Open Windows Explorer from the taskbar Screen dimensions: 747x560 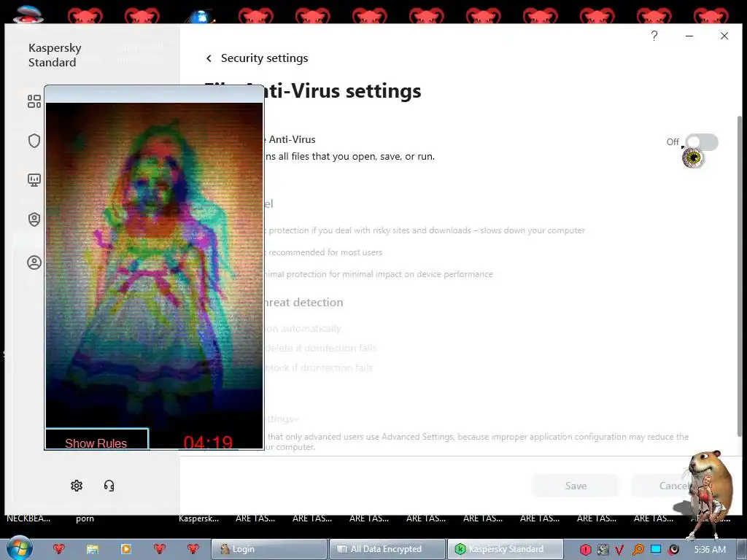[x=93, y=549]
